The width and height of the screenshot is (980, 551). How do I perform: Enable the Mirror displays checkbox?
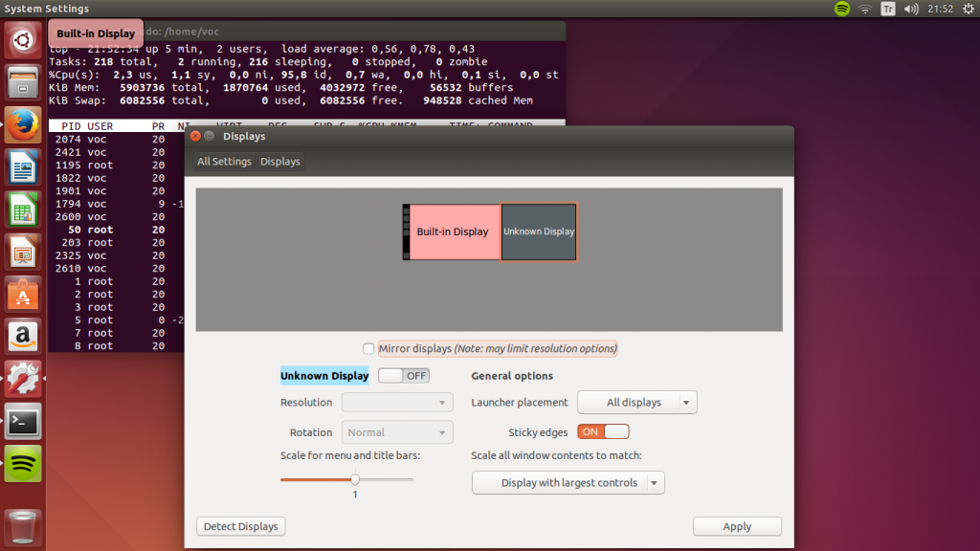click(x=368, y=348)
